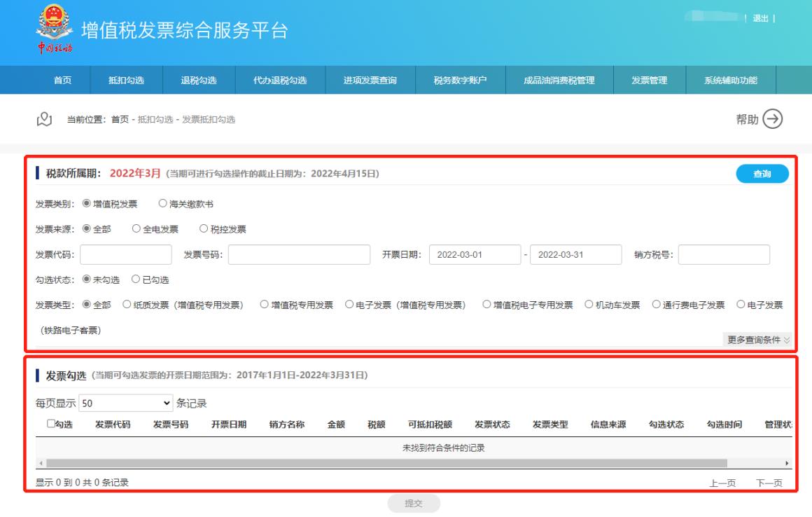Choose the 已勾选 selection status
The height and width of the screenshot is (517, 812).
click(x=136, y=280)
